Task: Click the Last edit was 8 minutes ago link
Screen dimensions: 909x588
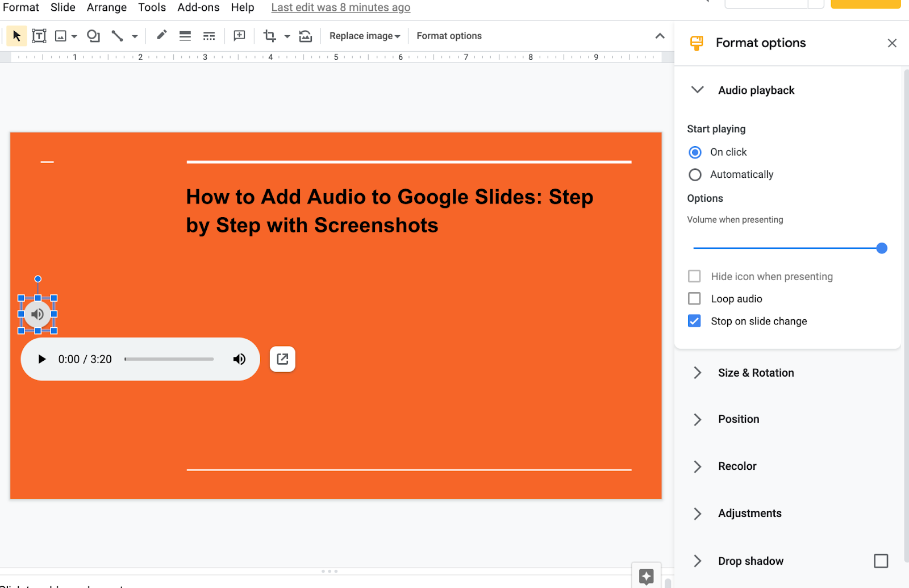Action: pos(340,7)
